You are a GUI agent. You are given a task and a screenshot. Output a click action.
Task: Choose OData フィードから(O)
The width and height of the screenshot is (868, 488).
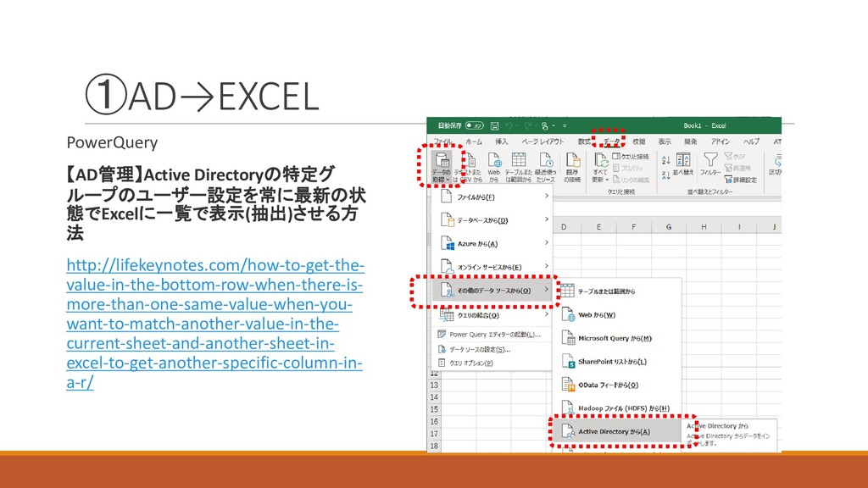pos(617,385)
